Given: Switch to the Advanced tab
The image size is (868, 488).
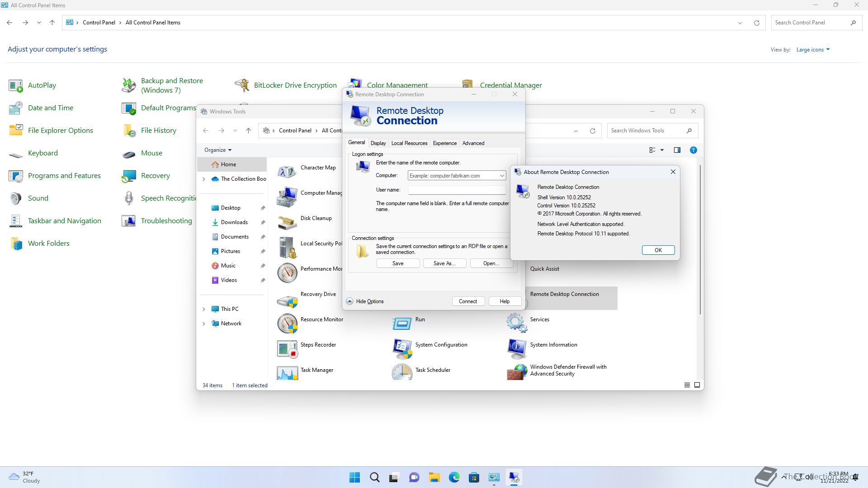Looking at the screenshot, I should tap(473, 143).
